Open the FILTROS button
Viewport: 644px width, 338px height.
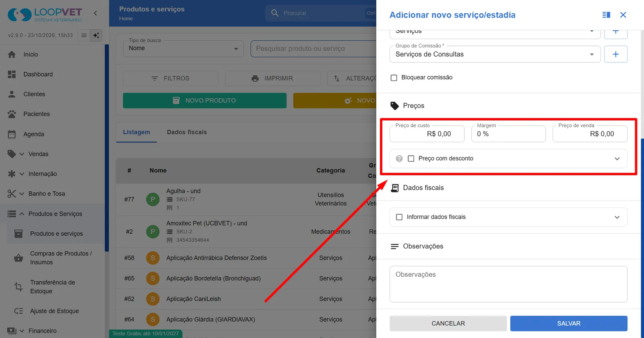pyautogui.click(x=170, y=78)
